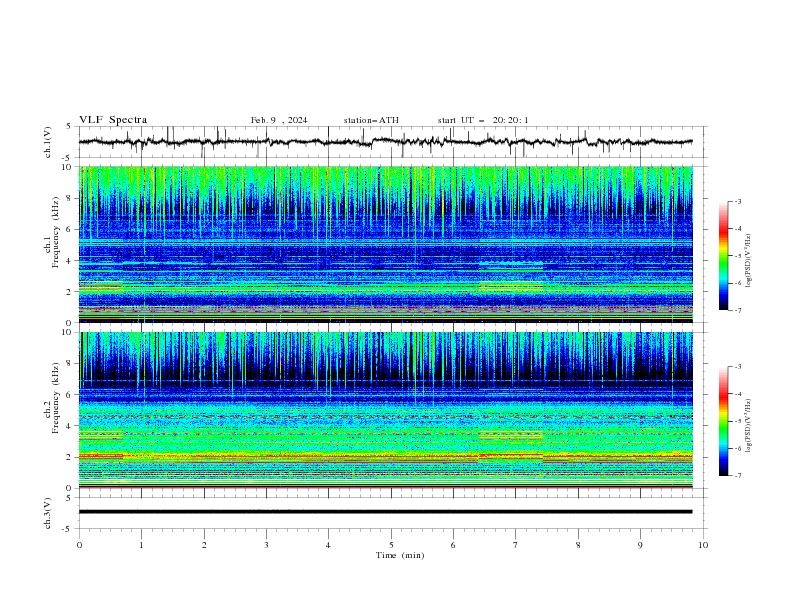Click ch.1 colorbar tick label "-7"
Image resolution: width=792 pixels, height=612 pixels.
point(738,310)
